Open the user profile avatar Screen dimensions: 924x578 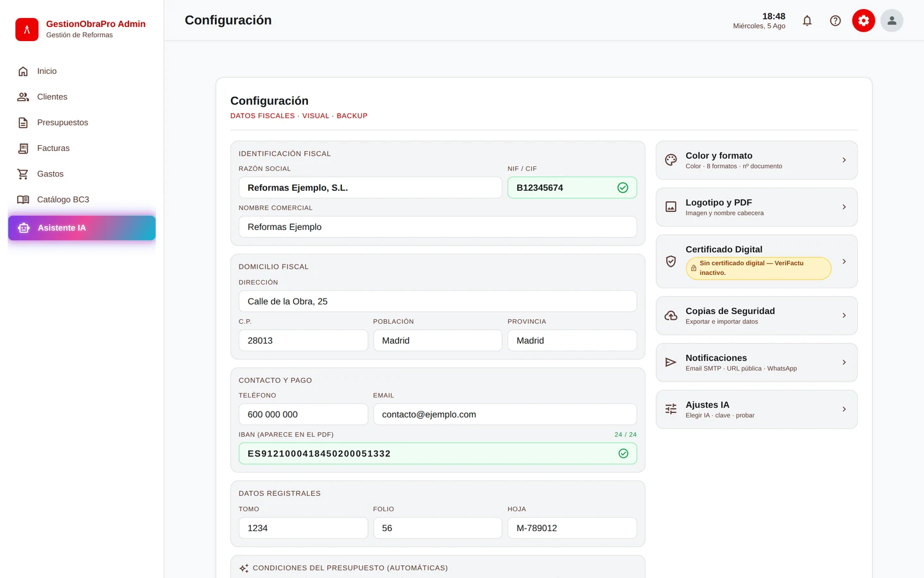click(x=892, y=21)
